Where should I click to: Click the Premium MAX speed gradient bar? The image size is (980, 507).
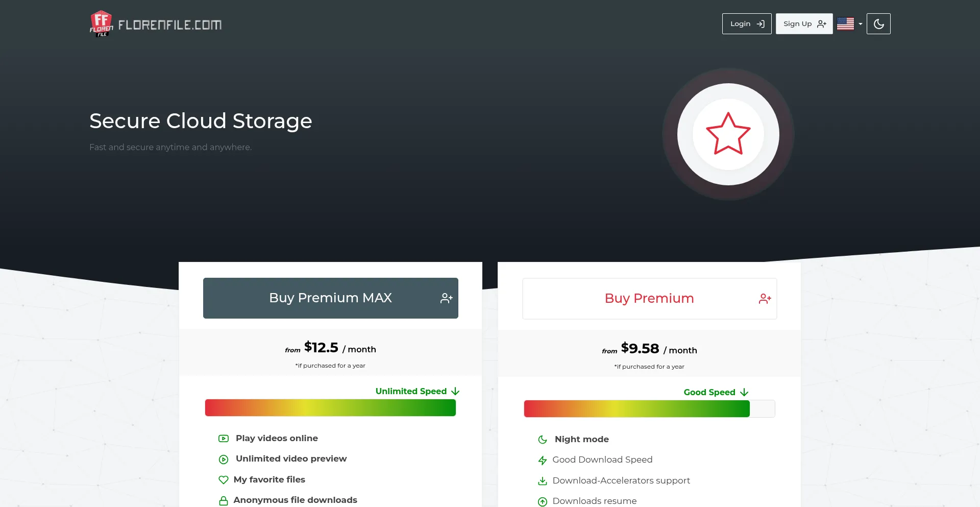point(330,408)
